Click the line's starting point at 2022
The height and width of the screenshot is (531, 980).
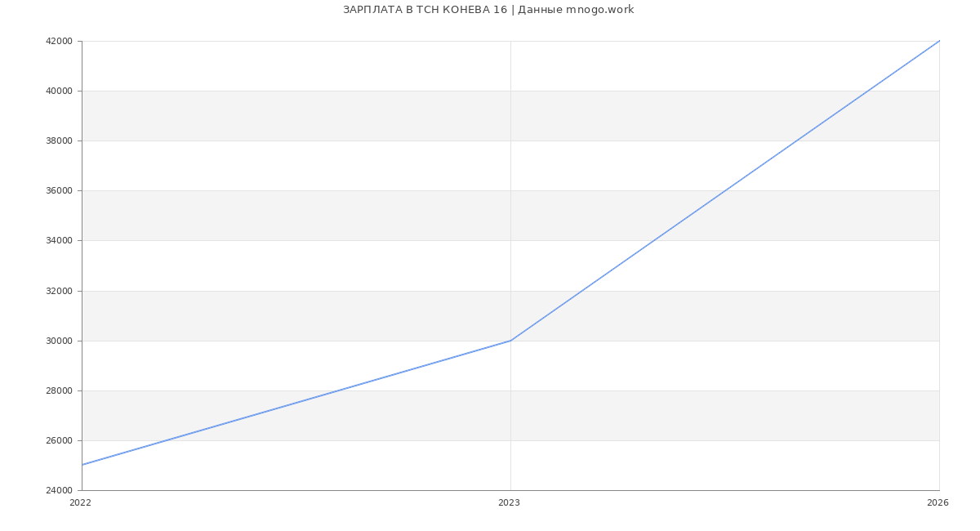pyautogui.click(x=82, y=465)
